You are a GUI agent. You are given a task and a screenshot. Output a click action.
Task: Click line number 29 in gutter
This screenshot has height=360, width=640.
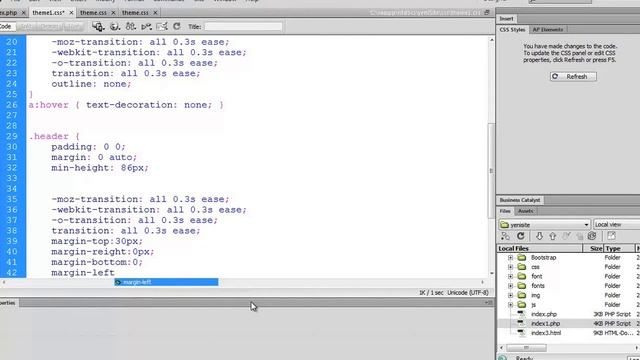point(11,136)
